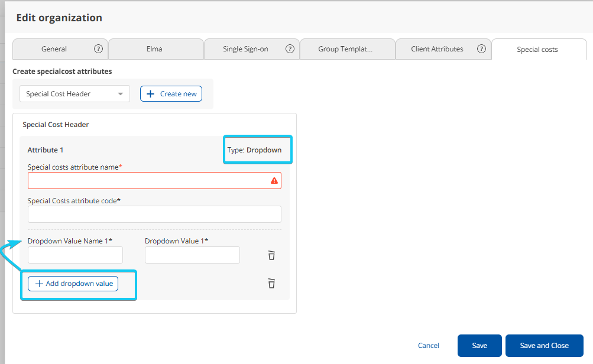This screenshot has width=593, height=364.
Task: Click the red error warning icon
Action: [274, 181]
